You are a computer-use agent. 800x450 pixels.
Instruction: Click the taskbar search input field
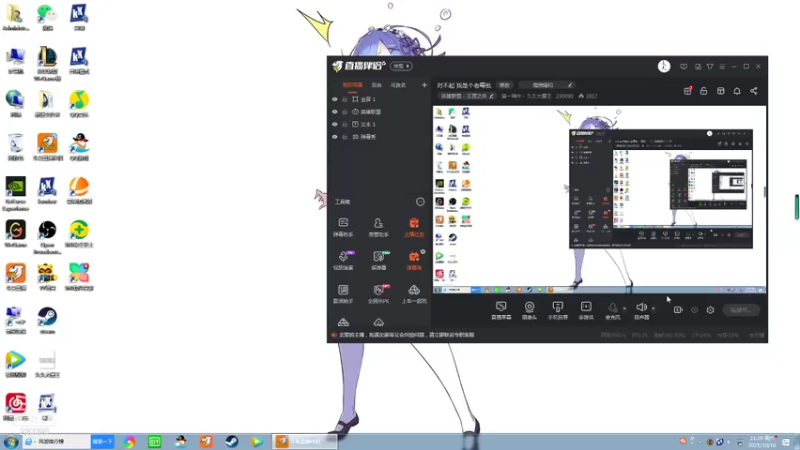[x=57, y=441]
